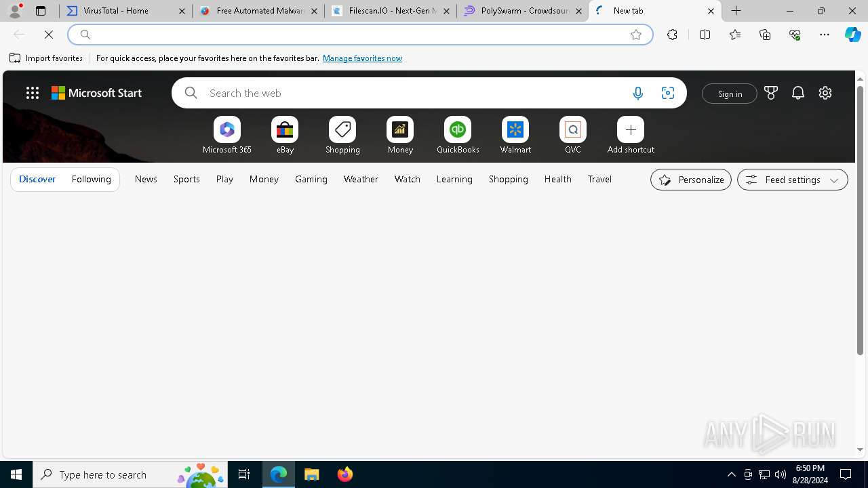Open the Copilot sidebar icon
This screenshot has height=488, width=868.
[852, 35]
